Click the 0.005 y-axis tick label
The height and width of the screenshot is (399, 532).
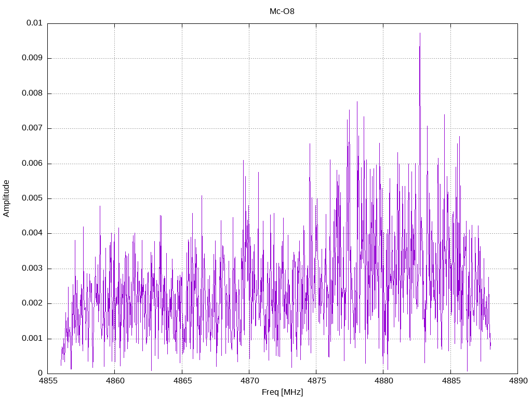[32, 198]
